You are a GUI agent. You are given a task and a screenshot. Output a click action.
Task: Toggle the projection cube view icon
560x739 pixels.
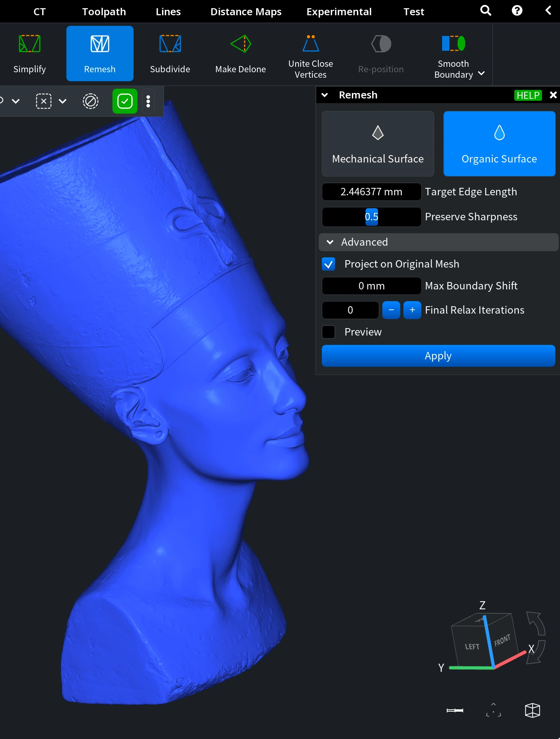coord(533,710)
